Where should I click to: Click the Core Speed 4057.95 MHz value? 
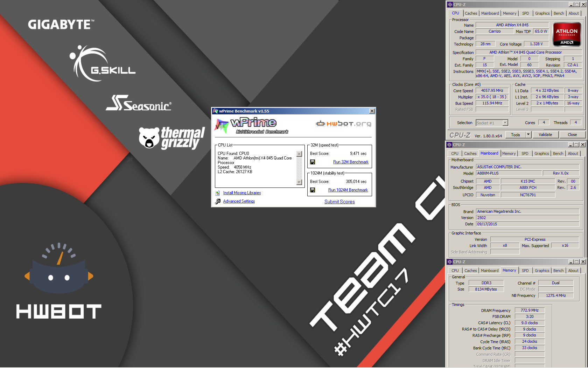tap(492, 90)
